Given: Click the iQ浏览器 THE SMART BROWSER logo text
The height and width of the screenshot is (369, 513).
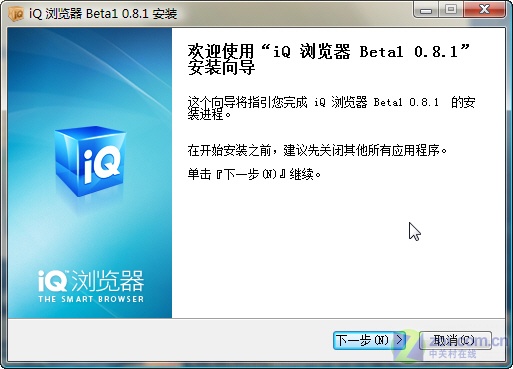Looking at the screenshot, I should (91, 286).
